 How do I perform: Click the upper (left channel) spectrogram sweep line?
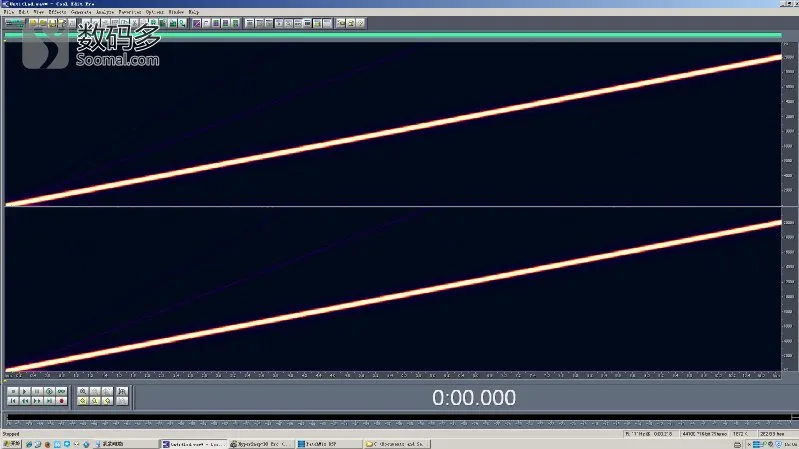coord(392,132)
